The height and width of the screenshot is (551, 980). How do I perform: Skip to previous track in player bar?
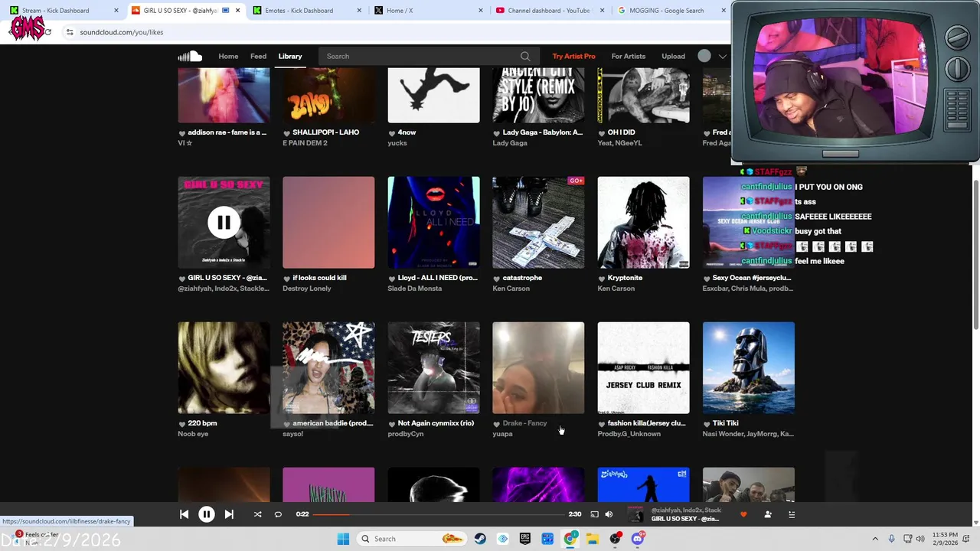click(x=184, y=514)
